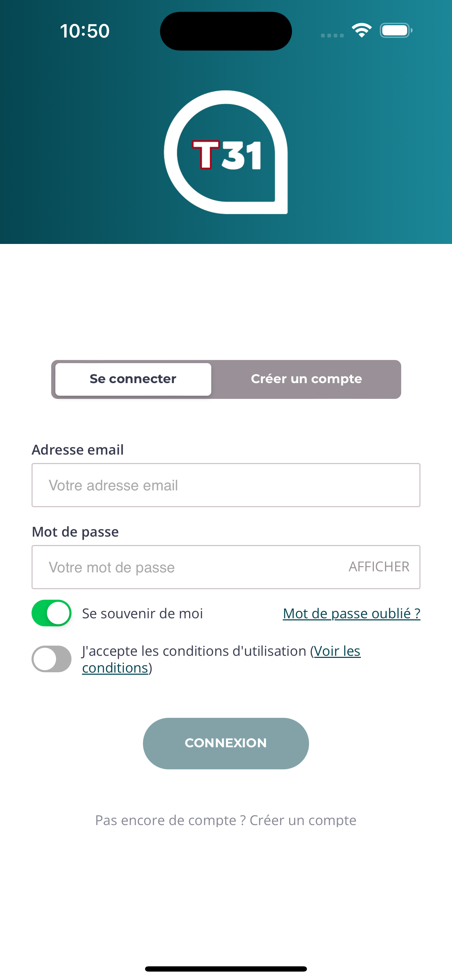Tap the battery status icon
The image size is (452, 980).
click(396, 30)
